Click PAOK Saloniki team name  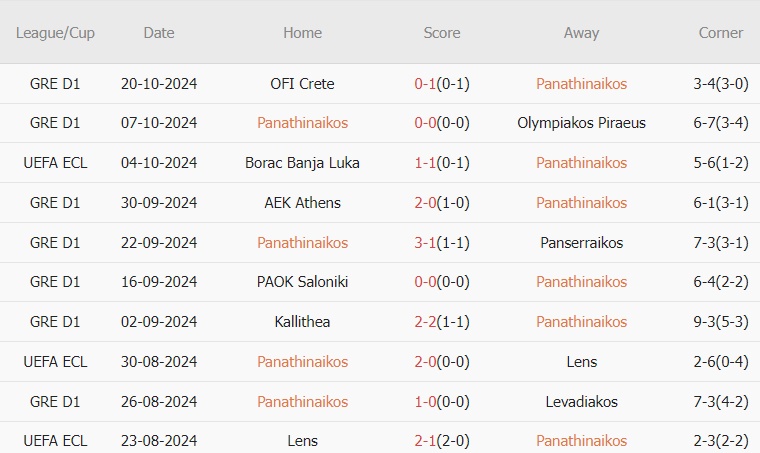(x=302, y=282)
